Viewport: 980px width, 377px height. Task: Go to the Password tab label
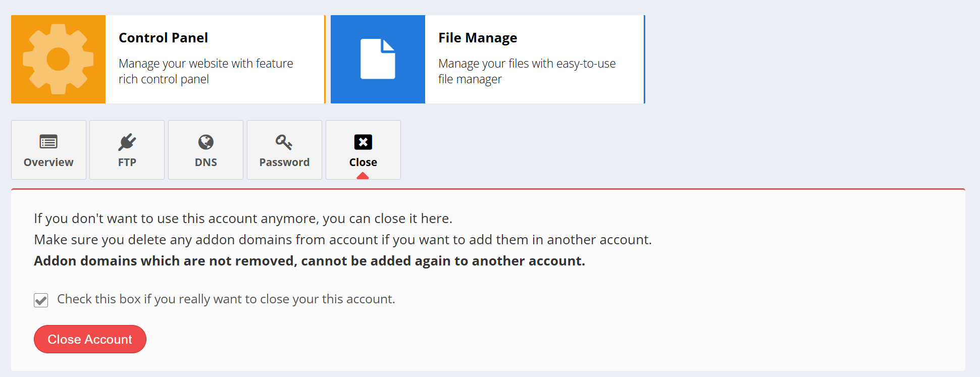pos(284,163)
